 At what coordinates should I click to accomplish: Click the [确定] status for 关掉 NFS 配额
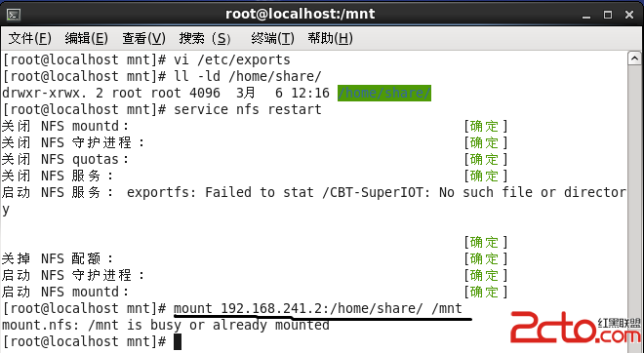486,258
